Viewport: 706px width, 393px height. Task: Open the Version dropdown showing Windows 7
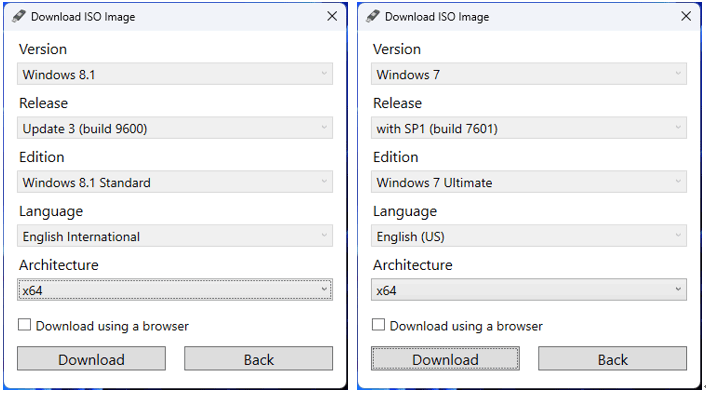click(529, 74)
